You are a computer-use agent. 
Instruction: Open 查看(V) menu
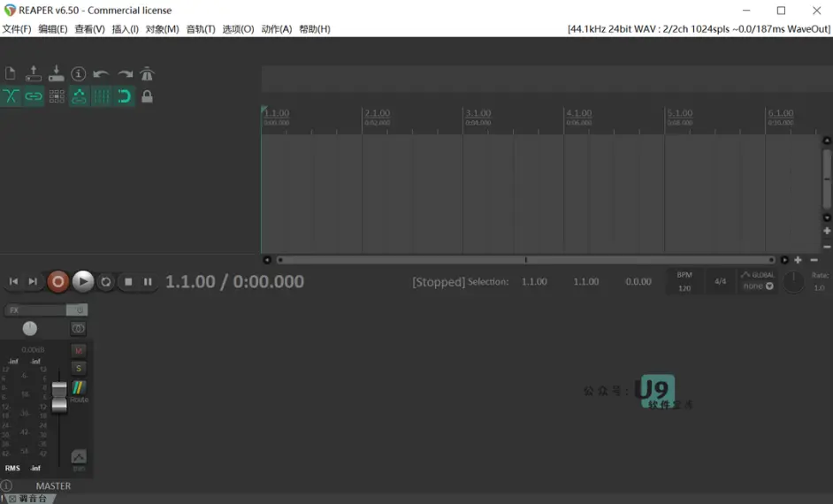(x=90, y=29)
